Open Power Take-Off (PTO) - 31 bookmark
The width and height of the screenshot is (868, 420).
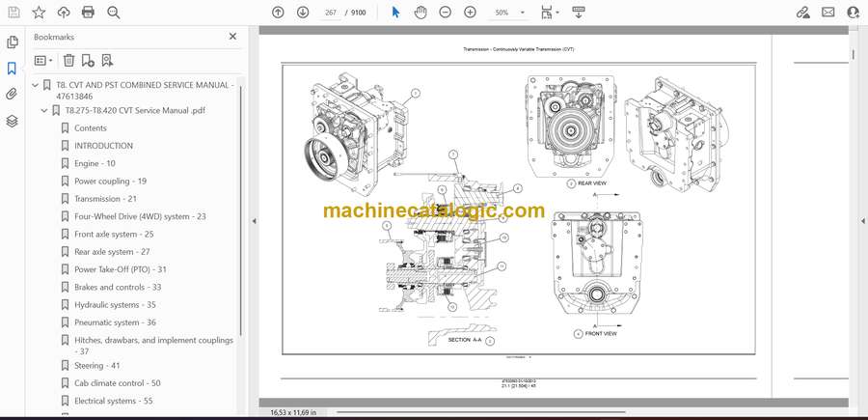coord(121,269)
